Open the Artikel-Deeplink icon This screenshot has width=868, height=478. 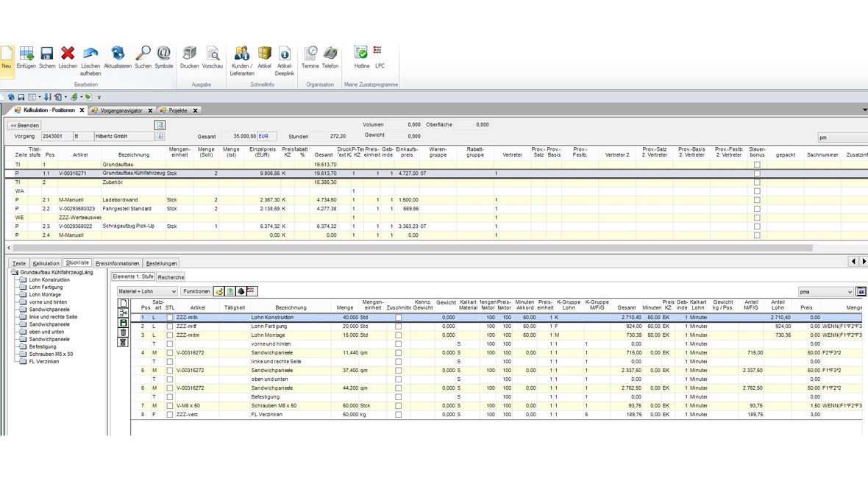pos(285,54)
